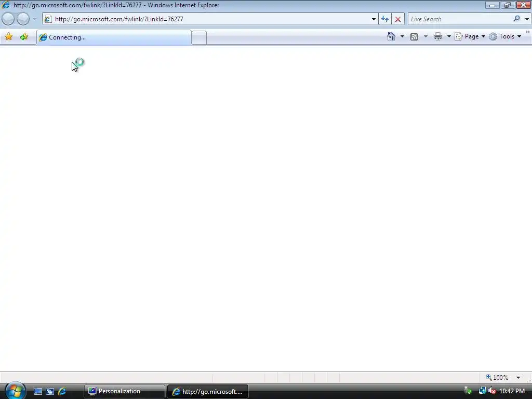This screenshot has width=532, height=399.
Task: Expand the Home button dropdown
Action: [402, 36]
